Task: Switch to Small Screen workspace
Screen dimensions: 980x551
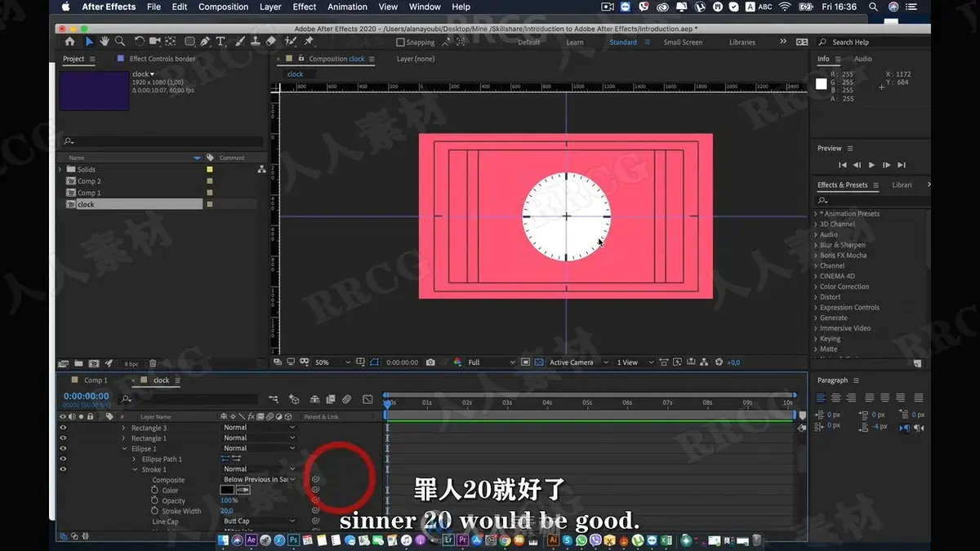Action: [683, 42]
